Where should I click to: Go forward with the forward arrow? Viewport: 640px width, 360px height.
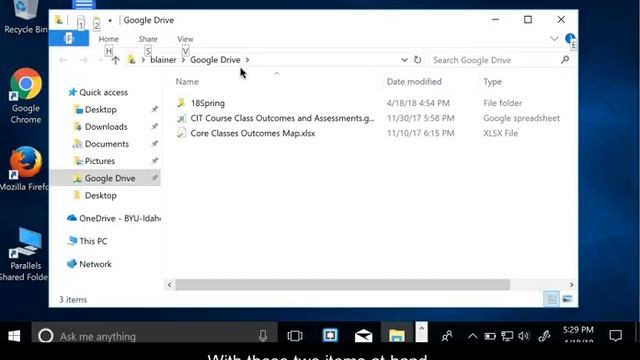click(x=84, y=60)
